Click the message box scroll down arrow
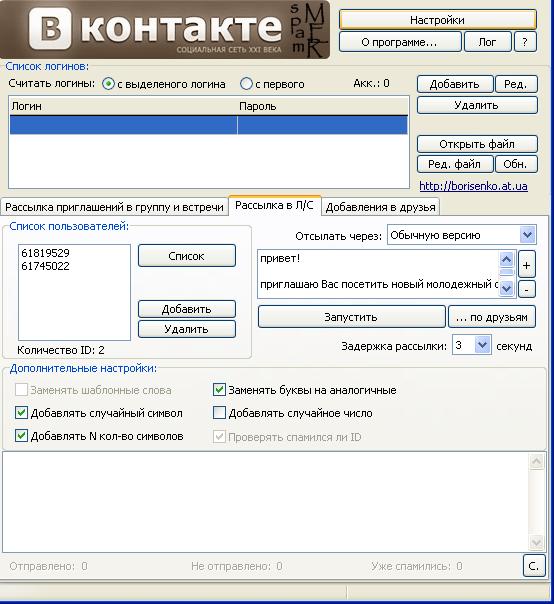Screen dimensions: 555x604 tap(506, 288)
